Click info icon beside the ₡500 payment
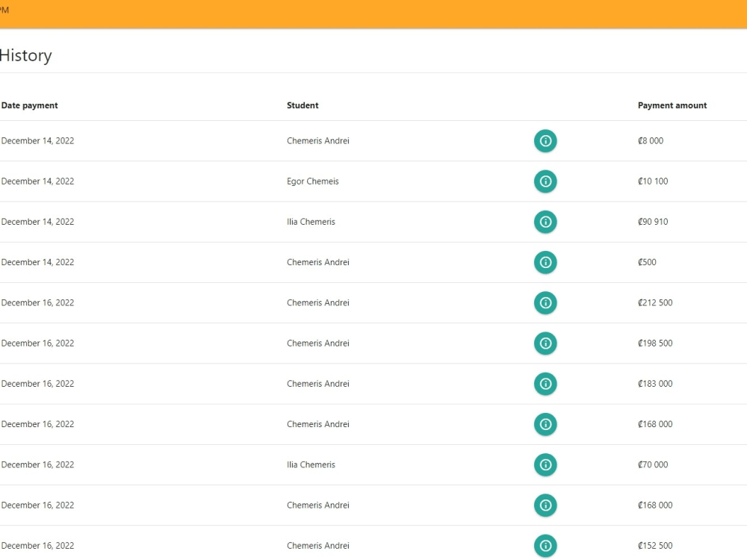The width and height of the screenshot is (747, 560). 545,262
